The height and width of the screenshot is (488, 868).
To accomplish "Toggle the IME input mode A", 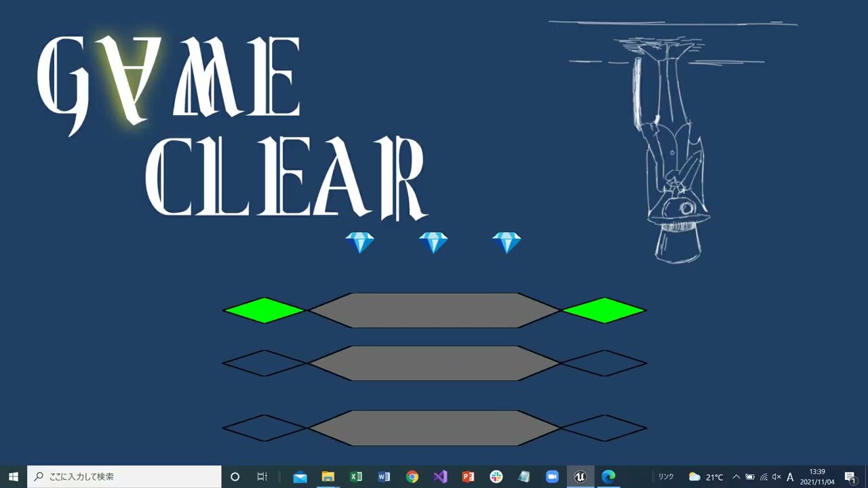I will pyautogui.click(x=790, y=476).
